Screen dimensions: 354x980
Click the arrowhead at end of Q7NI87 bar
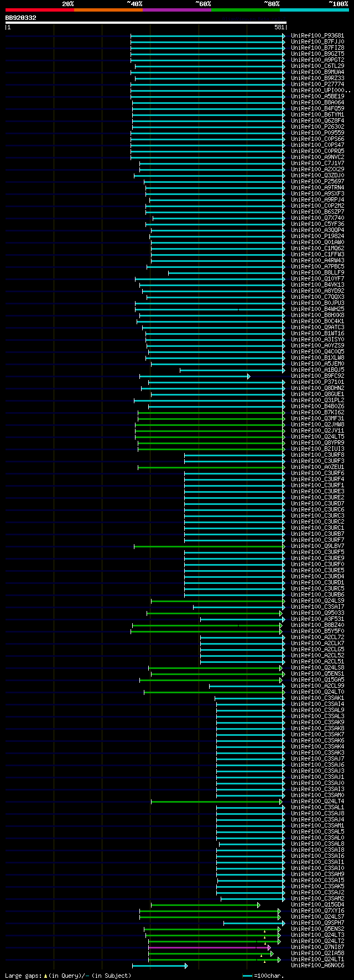pos(269,947)
